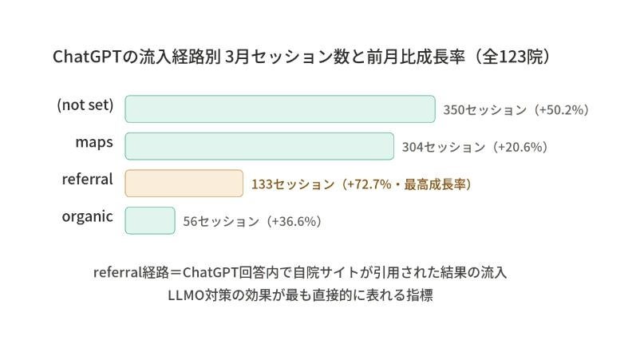Click the LLMO対策 footnote line
Screen dimensions: 644x360
pyautogui.click(x=300, y=295)
